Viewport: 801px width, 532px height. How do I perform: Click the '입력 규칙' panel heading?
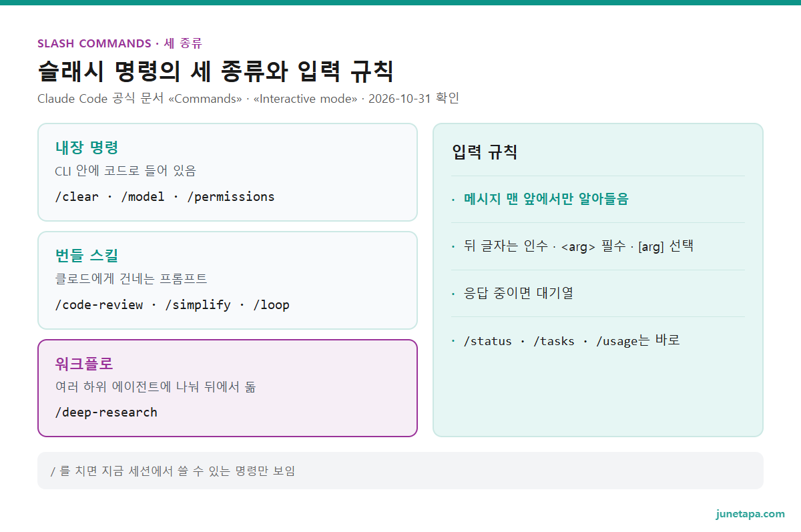click(485, 152)
